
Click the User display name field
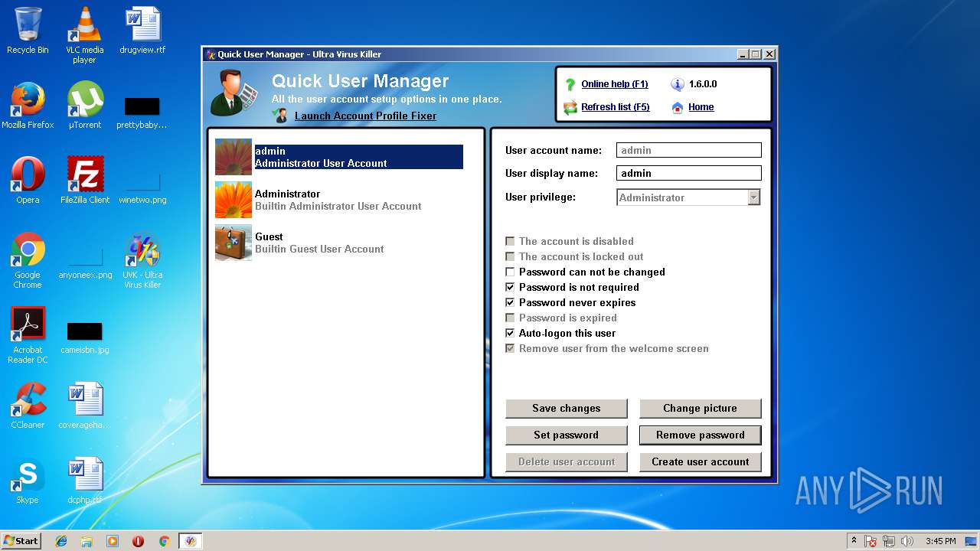click(x=689, y=173)
